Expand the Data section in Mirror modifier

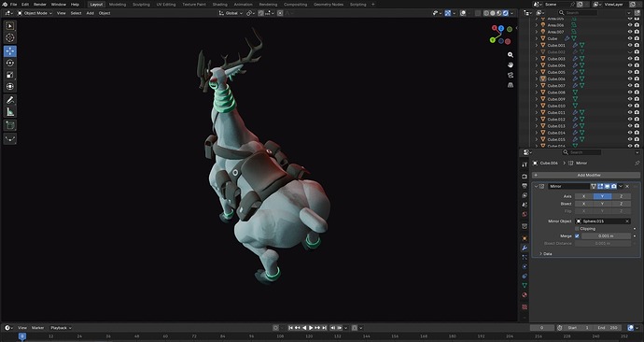(548, 253)
